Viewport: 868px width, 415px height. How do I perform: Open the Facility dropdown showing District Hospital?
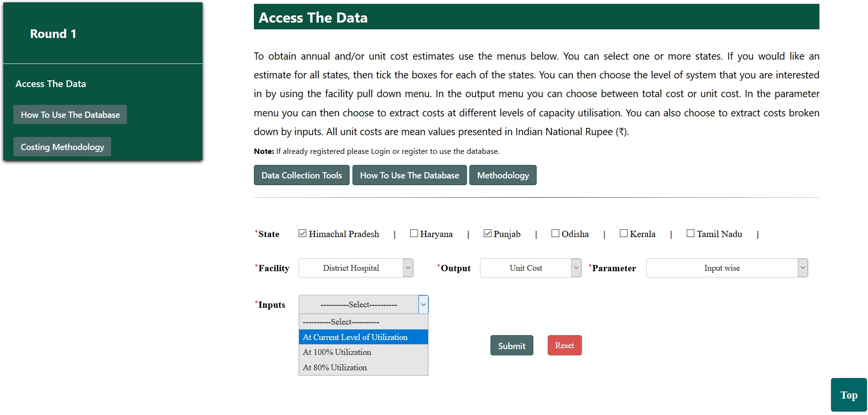click(356, 268)
